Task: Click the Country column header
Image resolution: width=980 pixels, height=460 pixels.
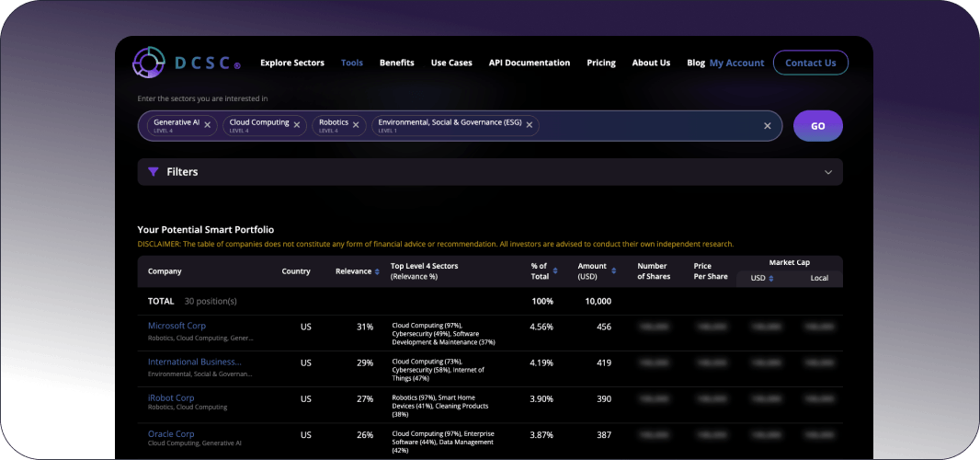Action: coord(296,271)
